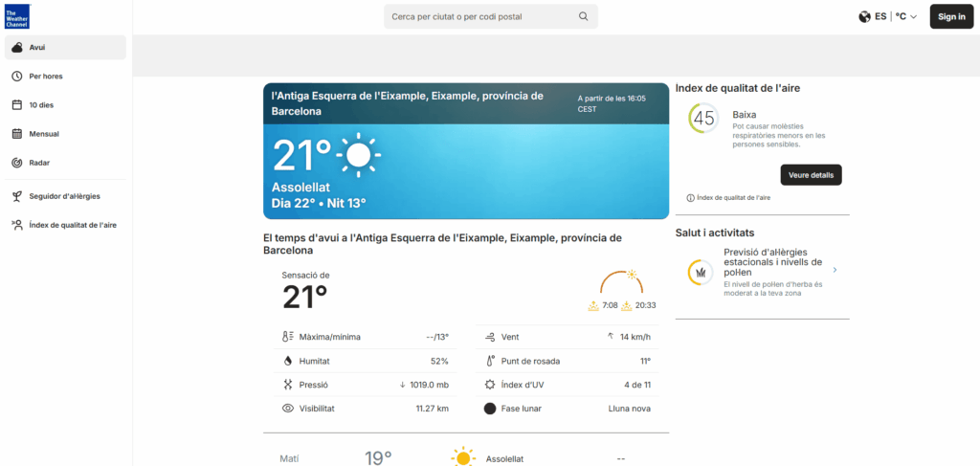Click the air quality gauge showing 45
Screen dimensions: 980x466
click(703, 118)
